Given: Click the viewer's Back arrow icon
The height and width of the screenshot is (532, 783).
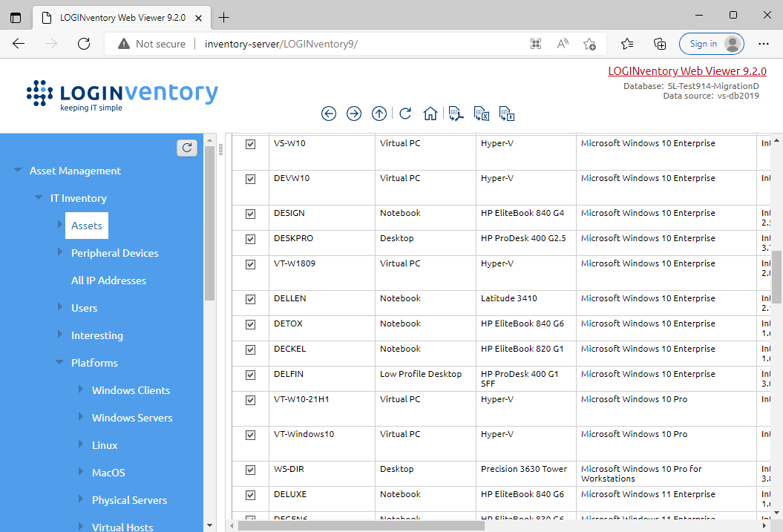Looking at the screenshot, I should click(x=329, y=114).
